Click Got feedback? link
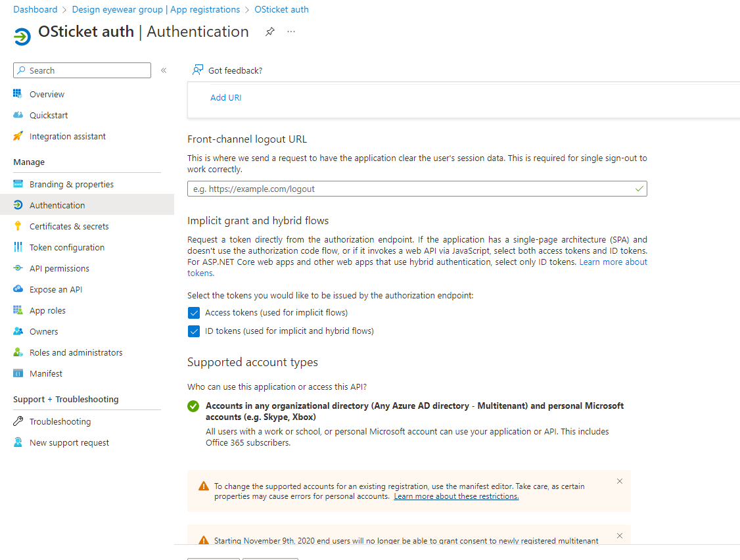The image size is (740, 560). click(x=235, y=70)
